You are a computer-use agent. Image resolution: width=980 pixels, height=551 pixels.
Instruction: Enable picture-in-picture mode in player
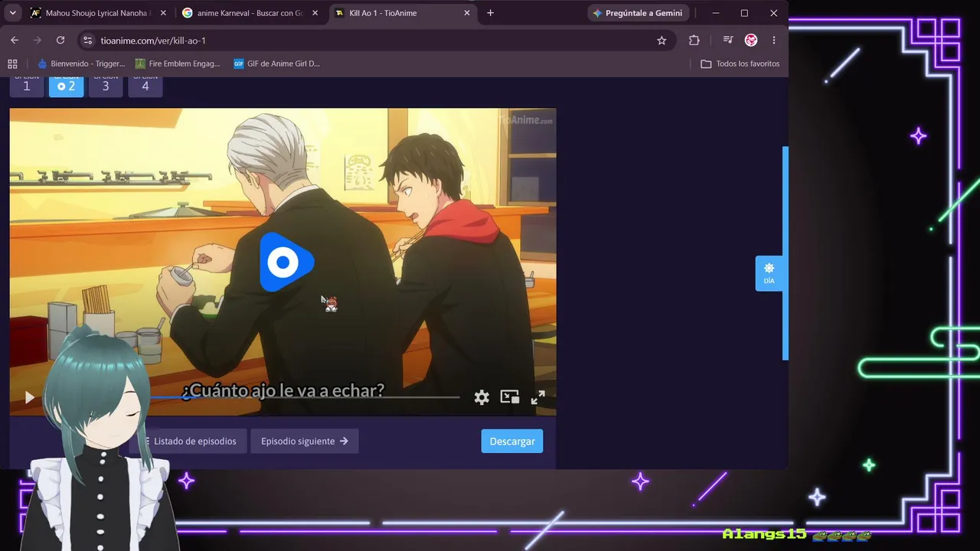[510, 396]
